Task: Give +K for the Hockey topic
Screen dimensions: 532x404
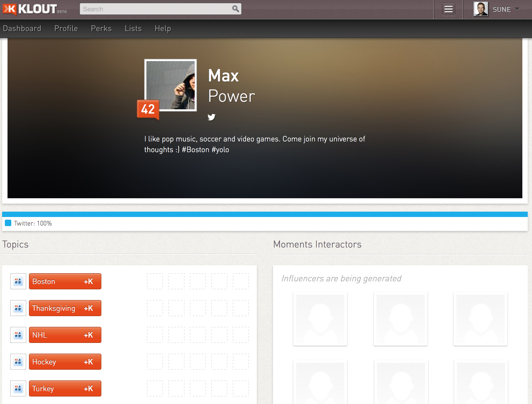Action: [88, 362]
